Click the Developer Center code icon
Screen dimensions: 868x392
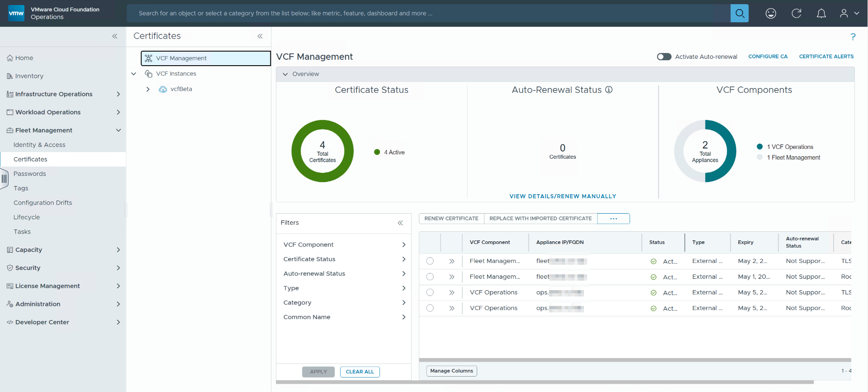[10, 322]
